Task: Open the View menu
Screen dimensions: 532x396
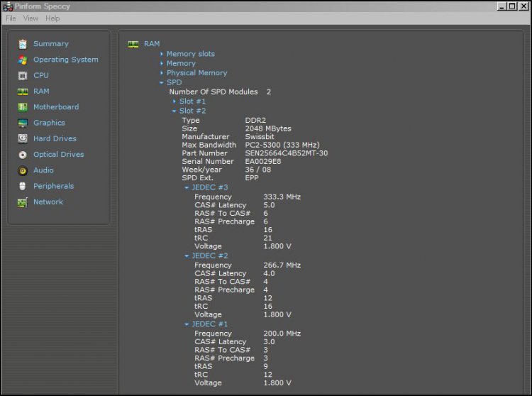Action: [31, 18]
